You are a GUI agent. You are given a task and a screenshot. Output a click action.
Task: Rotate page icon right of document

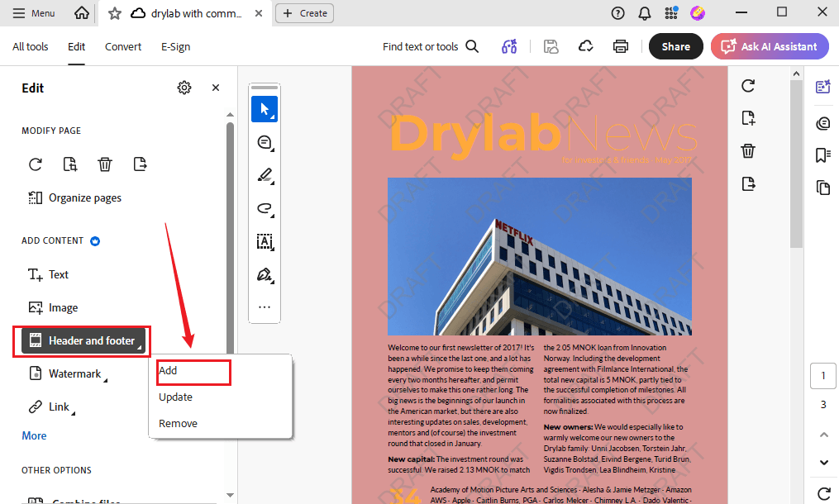748,86
